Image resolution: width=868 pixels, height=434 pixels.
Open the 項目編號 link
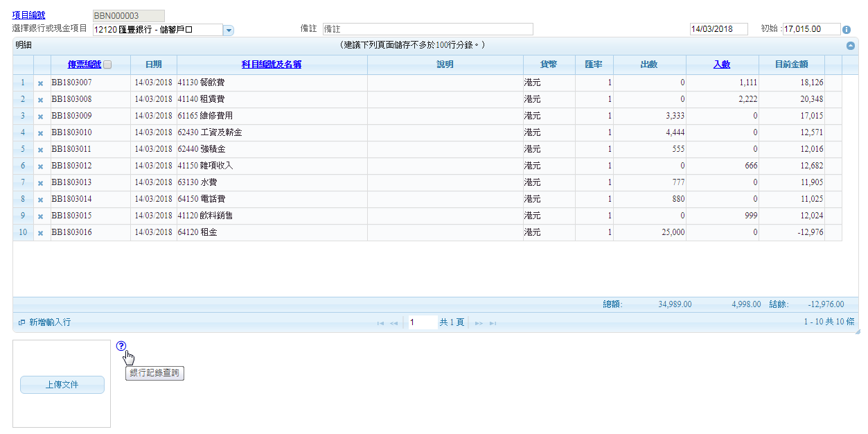pyautogui.click(x=28, y=15)
